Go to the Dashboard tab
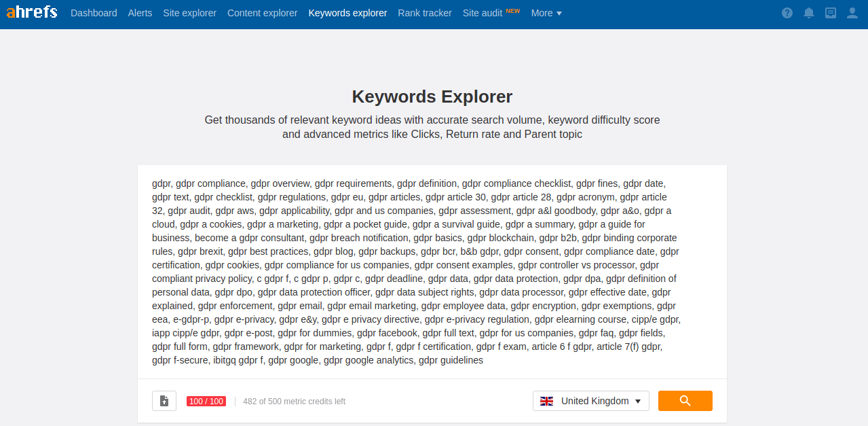Image resolution: width=868 pixels, height=426 pixels. tap(94, 13)
